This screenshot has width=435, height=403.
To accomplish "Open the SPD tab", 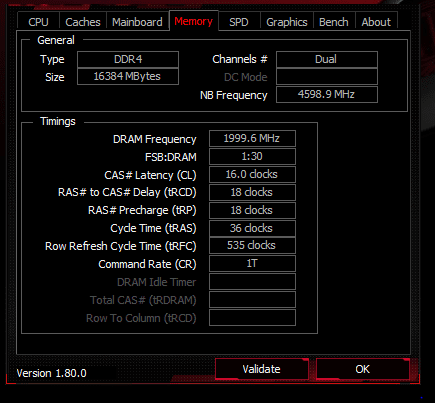I will [239, 22].
